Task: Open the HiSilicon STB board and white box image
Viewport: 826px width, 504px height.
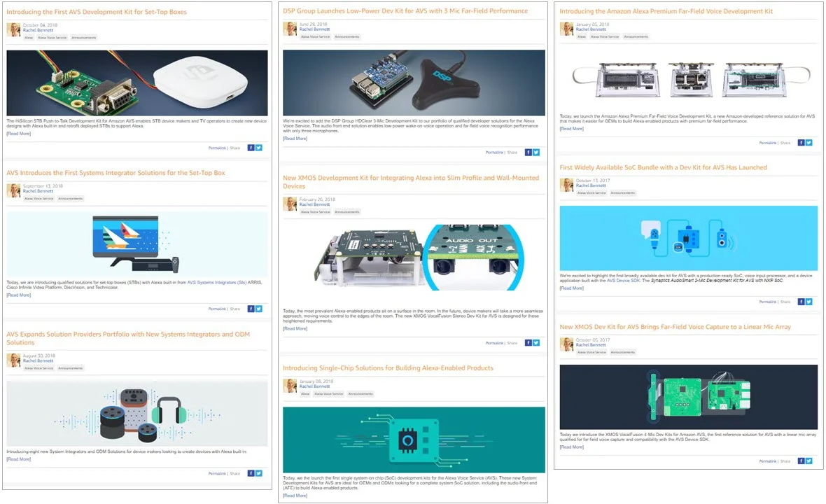Action: [137, 83]
